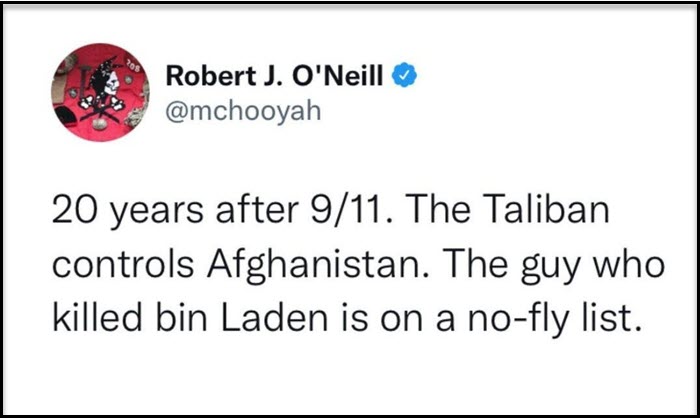
Task: Click the Robert J. O'Neill display name
Action: (275, 75)
